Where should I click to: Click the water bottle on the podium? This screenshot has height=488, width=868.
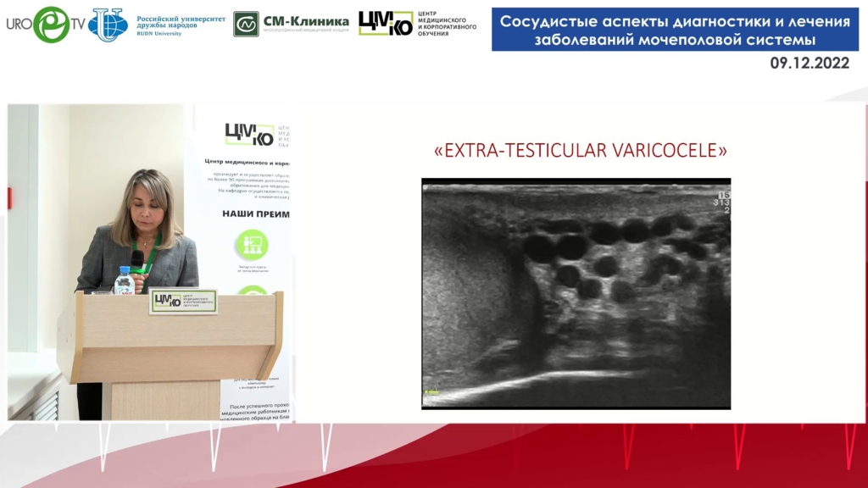[124, 280]
